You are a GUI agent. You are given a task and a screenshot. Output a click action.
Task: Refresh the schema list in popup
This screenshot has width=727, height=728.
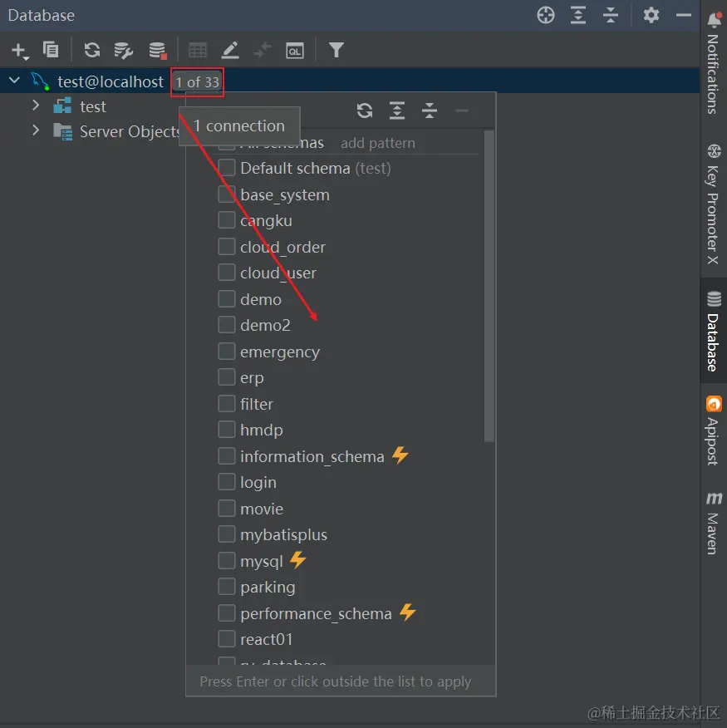[x=365, y=111]
